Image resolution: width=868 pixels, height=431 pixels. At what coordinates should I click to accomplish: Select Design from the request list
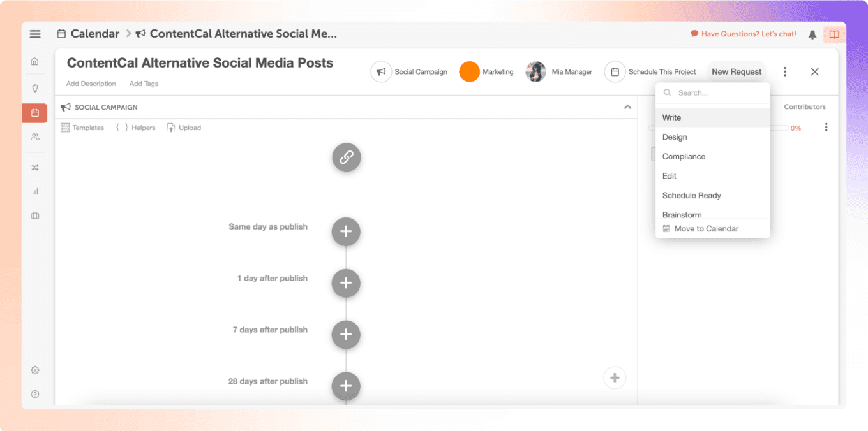(x=713, y=137)
